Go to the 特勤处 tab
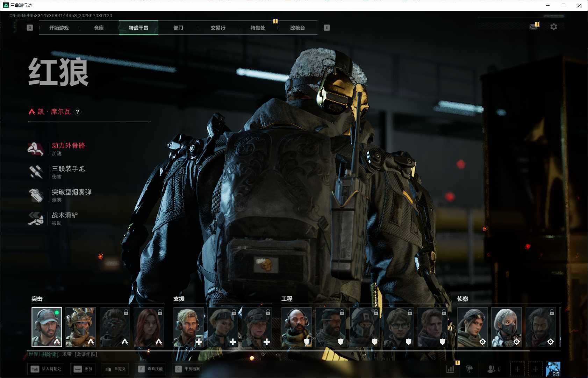 pos(258,28)
